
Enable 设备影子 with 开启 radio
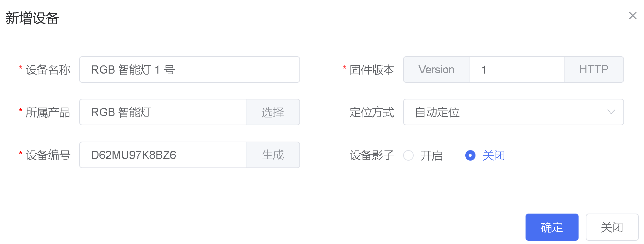click(x=408, y=155)
